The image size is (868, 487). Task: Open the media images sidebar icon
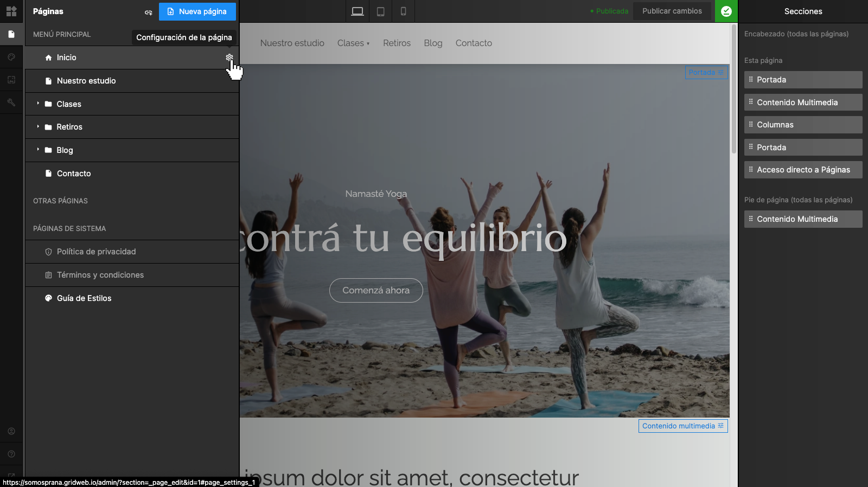11,80
